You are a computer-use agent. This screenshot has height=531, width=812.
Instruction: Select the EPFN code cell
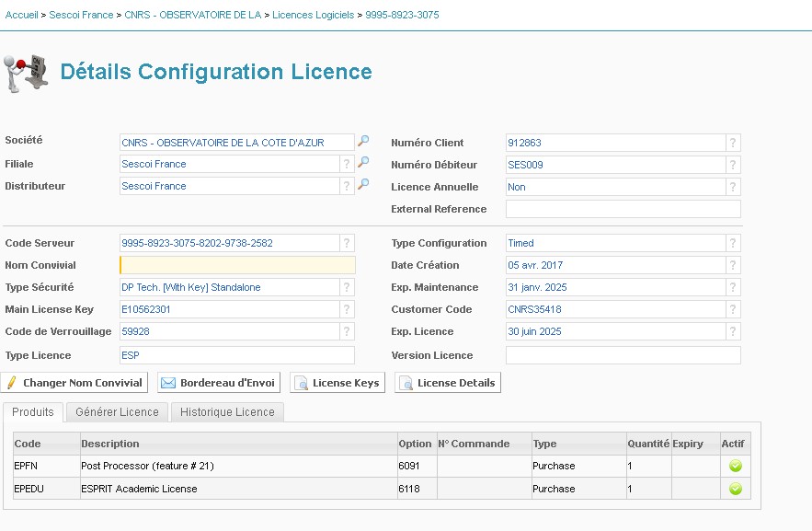click(x=47, y=467)
